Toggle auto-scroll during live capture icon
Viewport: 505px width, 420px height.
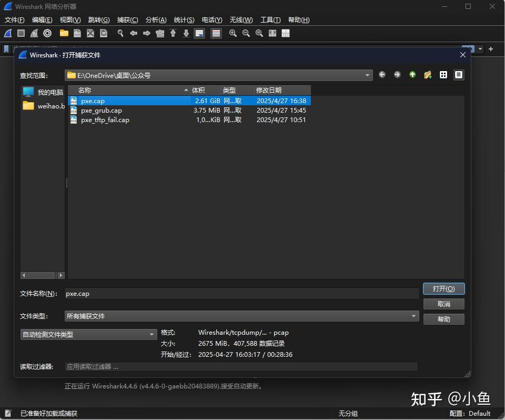pos(199,33)
